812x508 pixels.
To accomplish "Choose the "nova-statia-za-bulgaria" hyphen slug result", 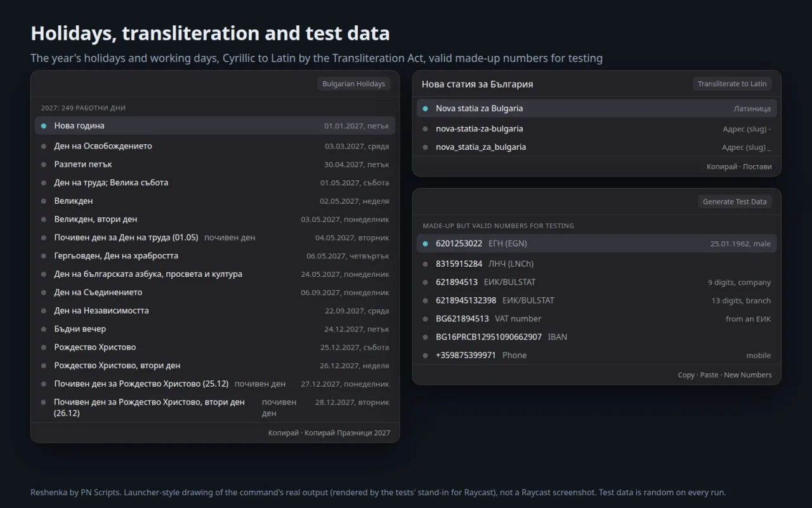I will click(597, 129).
